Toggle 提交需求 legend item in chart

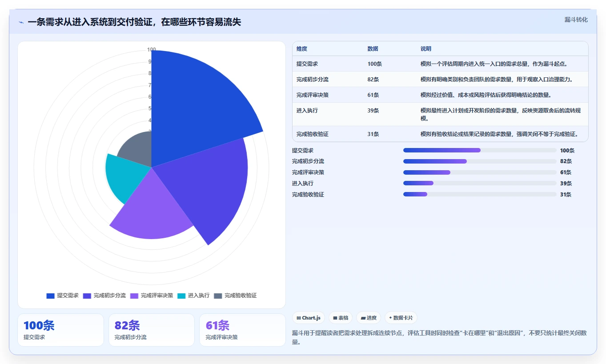tap(62, 296)
